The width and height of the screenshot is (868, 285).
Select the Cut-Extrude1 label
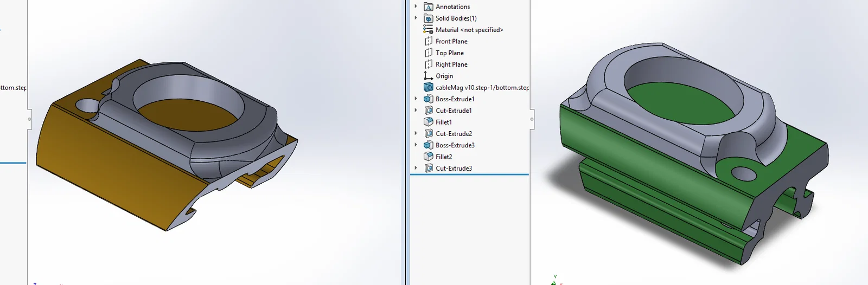(454, 111)
